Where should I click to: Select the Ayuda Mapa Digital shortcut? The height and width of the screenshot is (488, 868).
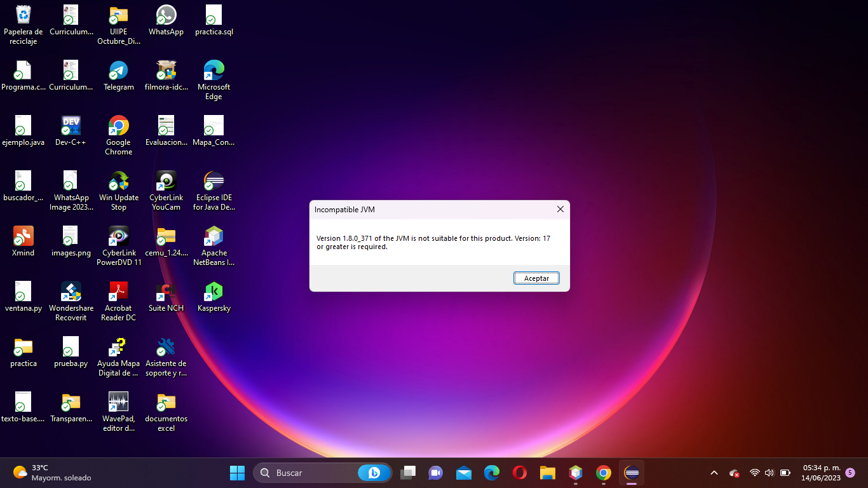pos(119,356)
